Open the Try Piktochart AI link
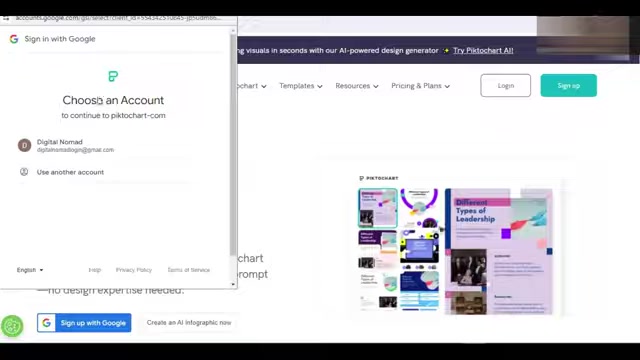Viewport: 640px width, 360px height. tap(483, 51)
